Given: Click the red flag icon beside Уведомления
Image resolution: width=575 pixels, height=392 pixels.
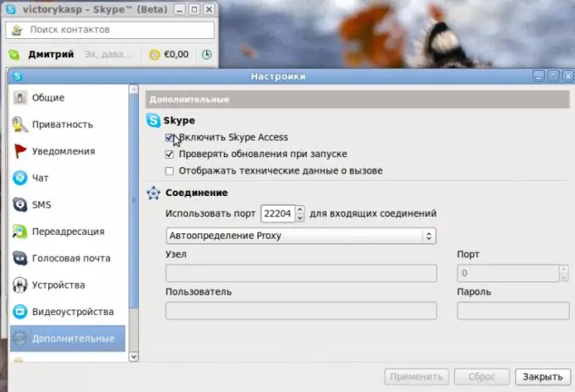Looking at the screenshot, I should [19, 151].
